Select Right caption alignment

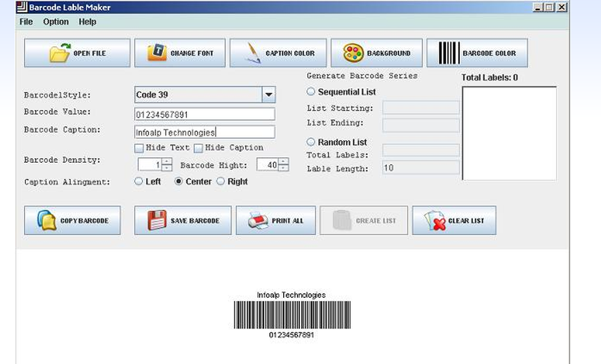tap(221, 181)
